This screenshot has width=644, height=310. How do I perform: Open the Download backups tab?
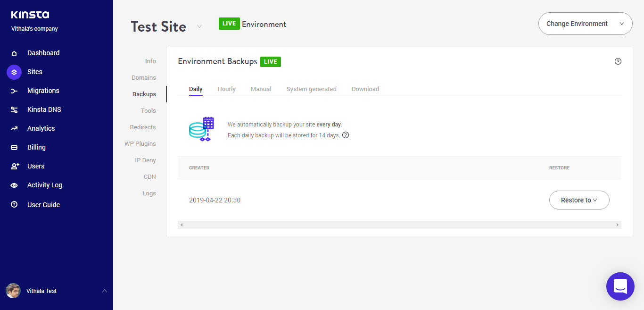click(x=365, y=89)
